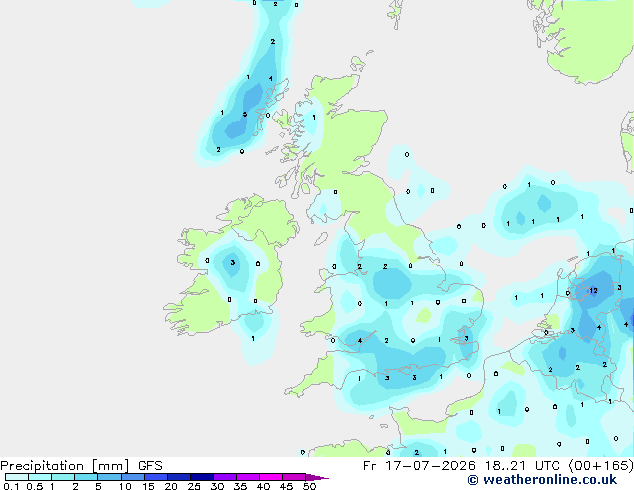Click the '4' precipitation value over South Wales

360,340
